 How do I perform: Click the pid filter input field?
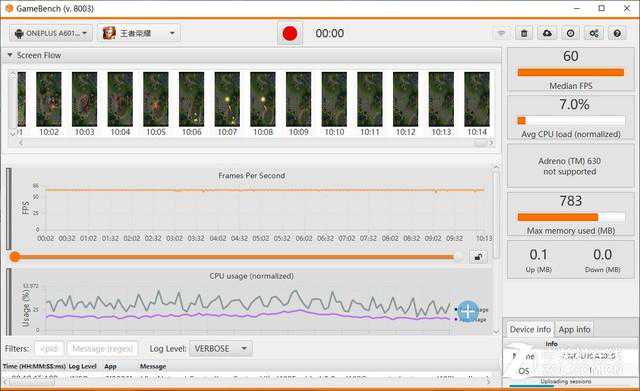coord(49,349)
